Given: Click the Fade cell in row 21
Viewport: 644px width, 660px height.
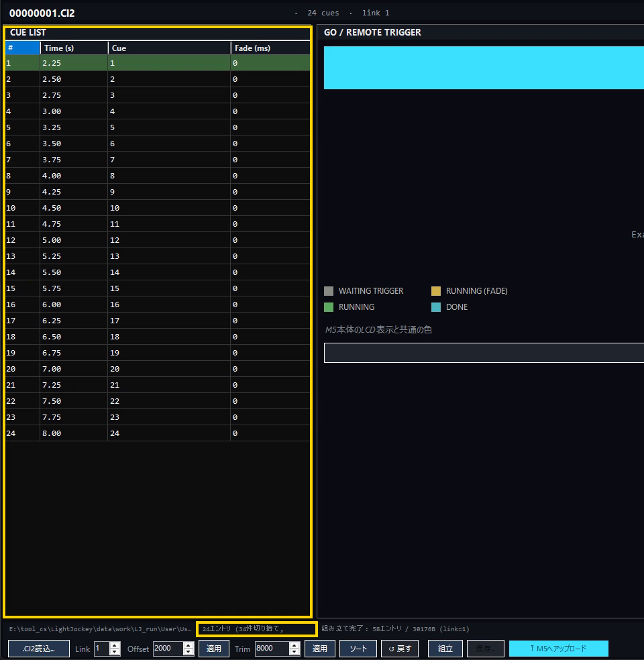Looking at the screenshot, I should [270, 385].
